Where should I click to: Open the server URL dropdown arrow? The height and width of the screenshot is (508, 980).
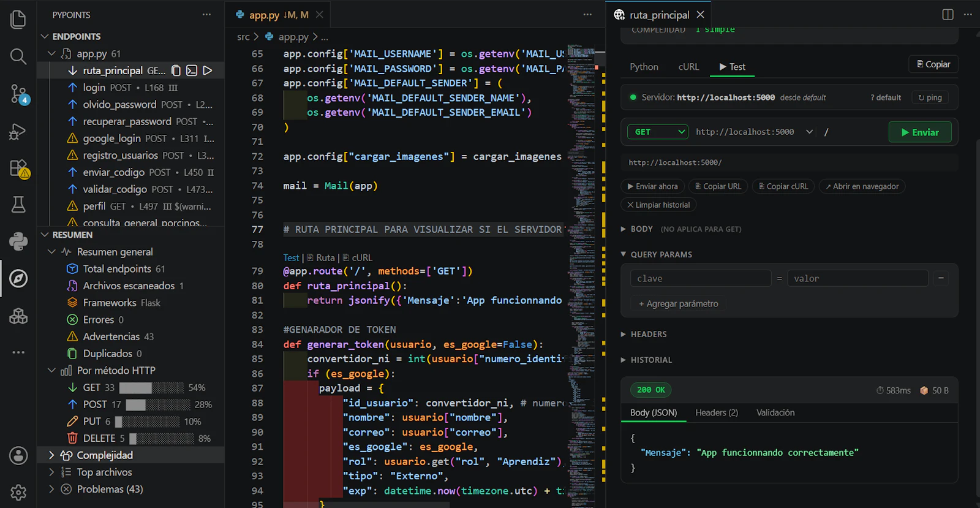point(810,132)
